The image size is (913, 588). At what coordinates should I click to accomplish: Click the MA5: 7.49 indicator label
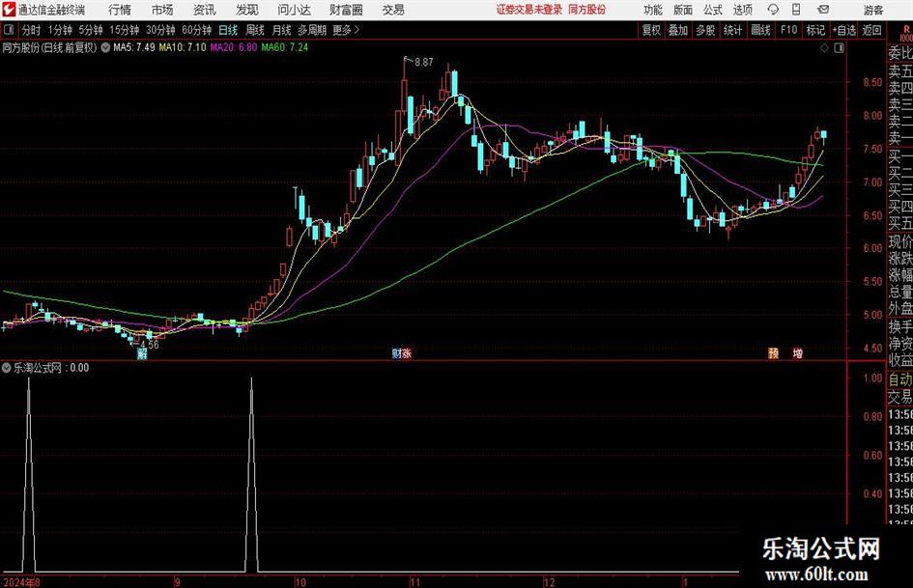click(134, 47)
